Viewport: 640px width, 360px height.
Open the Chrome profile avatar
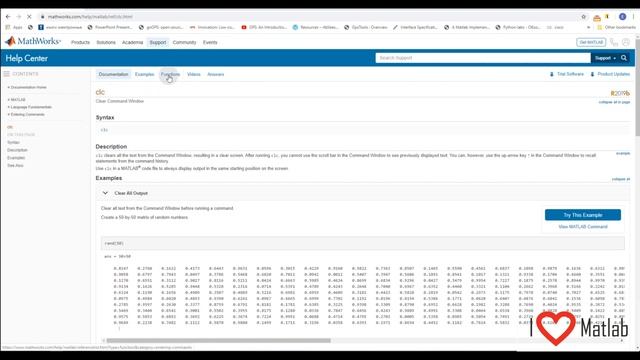(x=622, y=17)
